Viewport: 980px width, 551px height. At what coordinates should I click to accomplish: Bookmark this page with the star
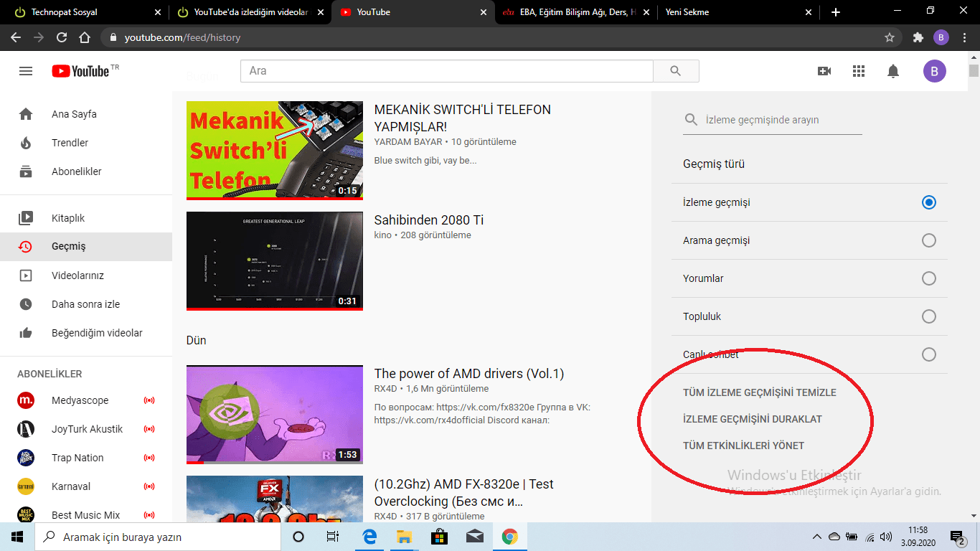(x=890, y=37)
